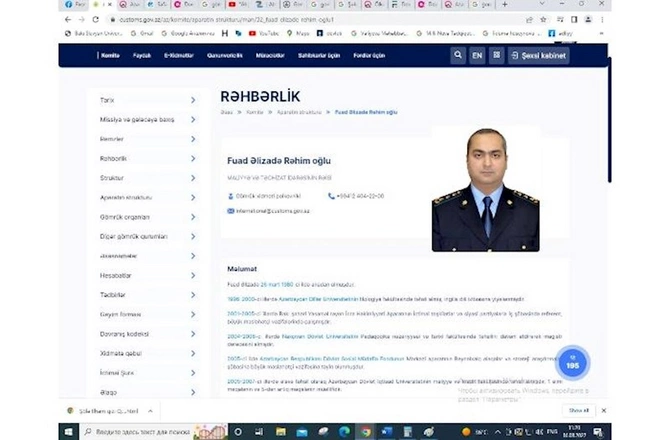Screen dimensions: 670x440
Task: Click the email address ending in customs.gov.az
Action: pyautogui.click(x=273, y=211)
